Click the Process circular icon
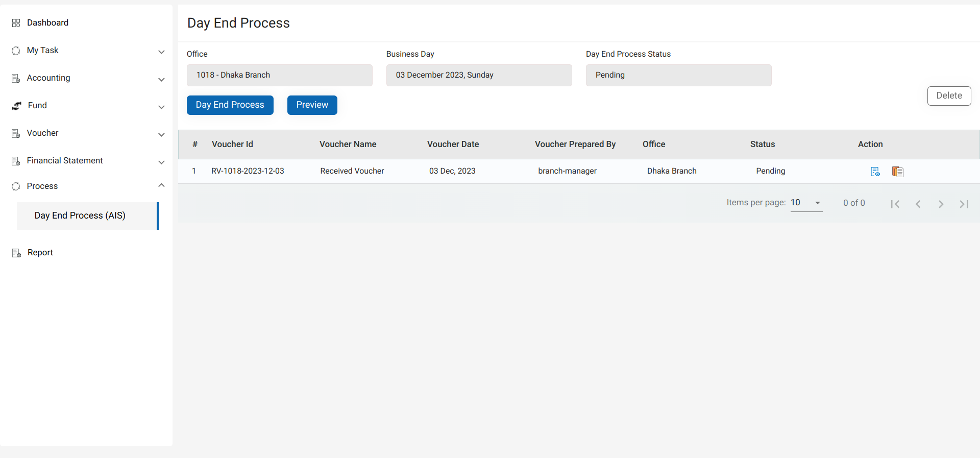This screenshot has width=980, height=458. click(16, 186)
